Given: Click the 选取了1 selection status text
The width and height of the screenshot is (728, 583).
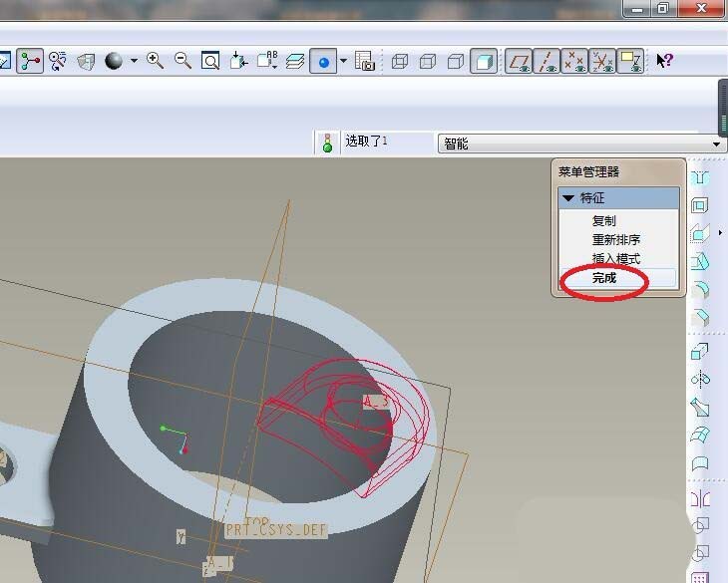Looking at the screenshot, I should [x=366, y=141].
